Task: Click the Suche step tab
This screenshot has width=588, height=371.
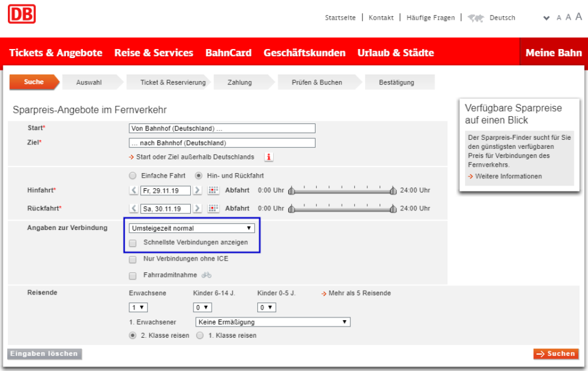Action: (x=34, y=82)
